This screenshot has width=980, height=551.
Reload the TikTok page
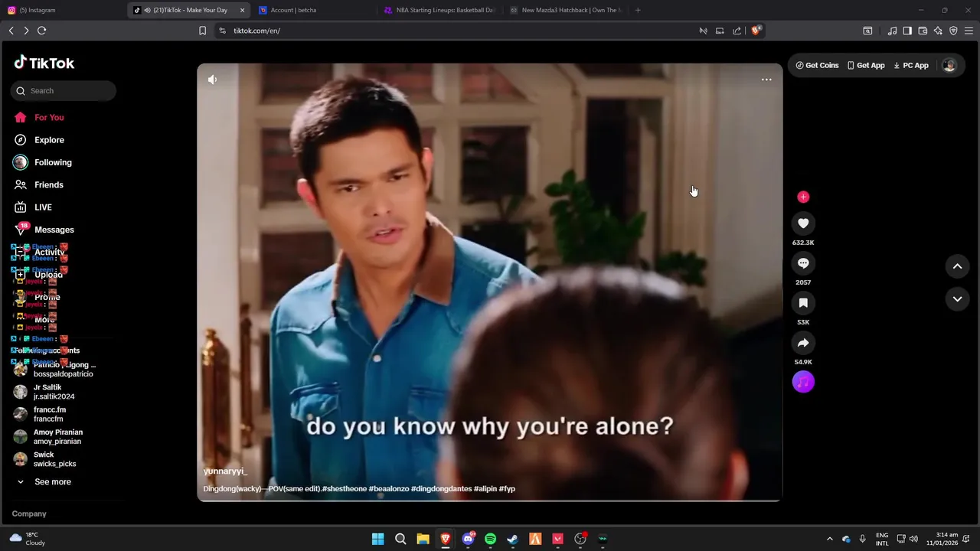coord(41,31)
